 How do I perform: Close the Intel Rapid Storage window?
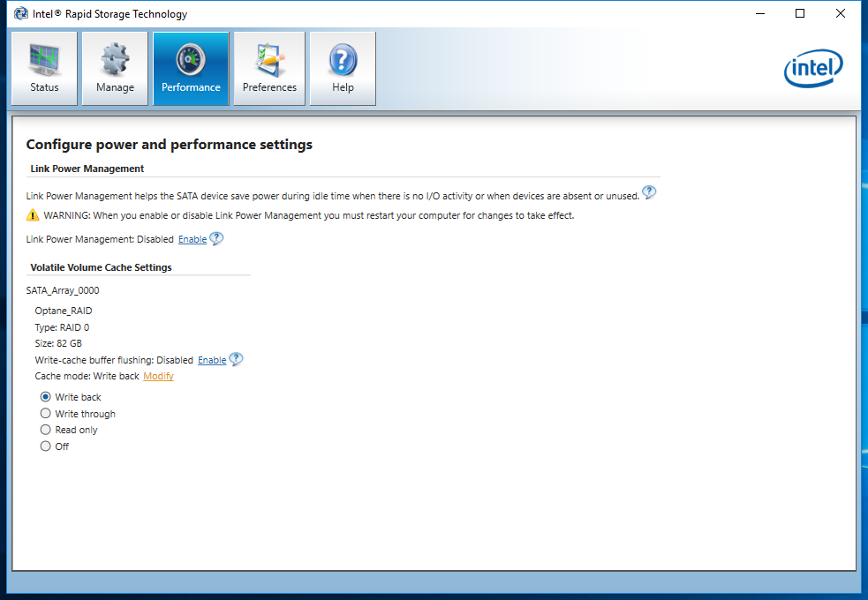point(841,13)
